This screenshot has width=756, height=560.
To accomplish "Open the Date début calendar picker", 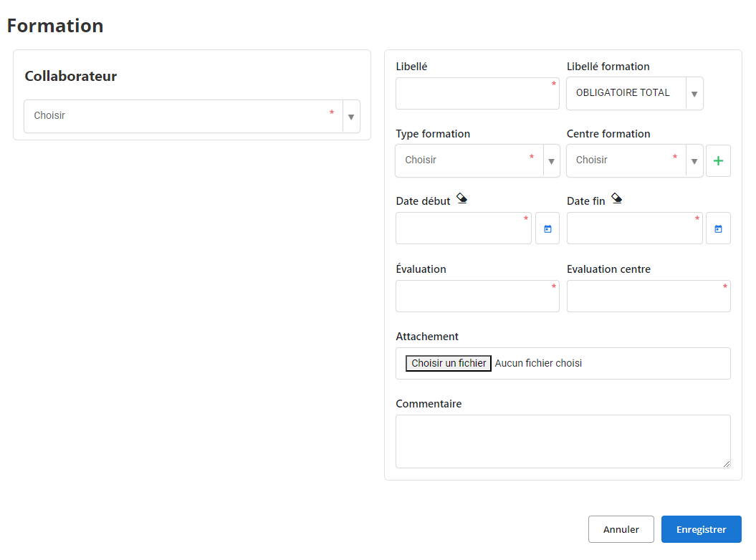I will coord(547,228).
